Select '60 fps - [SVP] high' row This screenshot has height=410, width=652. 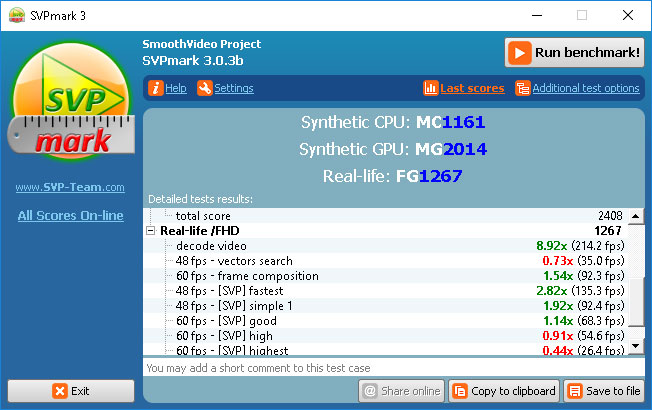(x=385, y=336)
